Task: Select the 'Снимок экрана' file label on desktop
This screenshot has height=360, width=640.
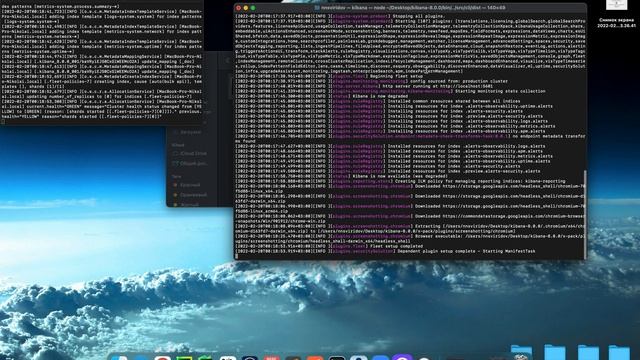Action: (x=616, y=22)
